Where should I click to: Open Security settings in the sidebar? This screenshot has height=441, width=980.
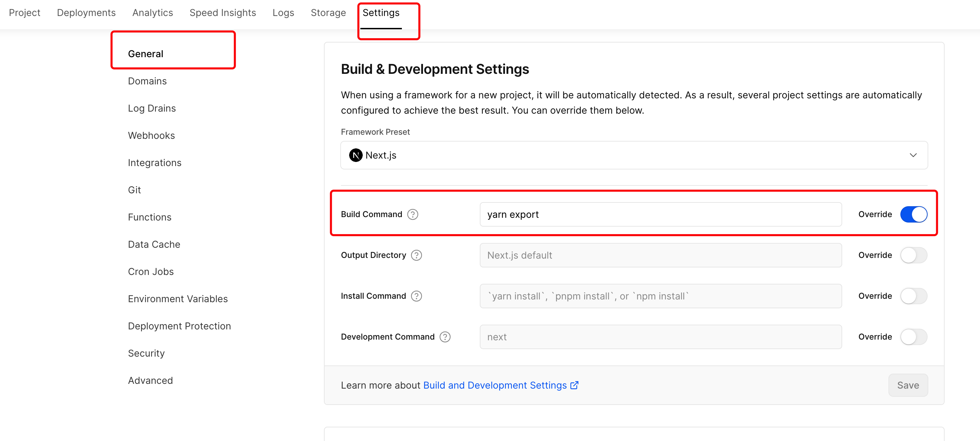146,353
